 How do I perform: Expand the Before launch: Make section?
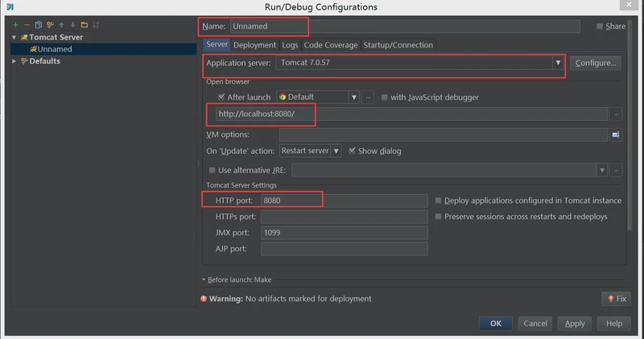point(204,280)
